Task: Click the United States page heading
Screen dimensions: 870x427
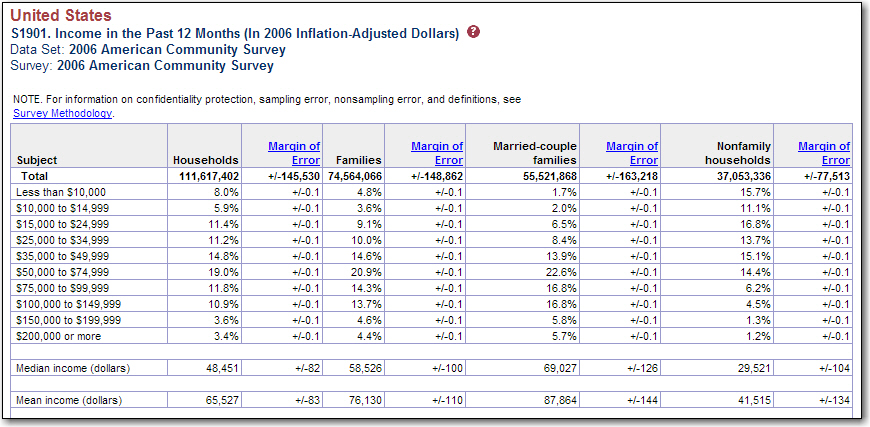Action: point(62,16)
